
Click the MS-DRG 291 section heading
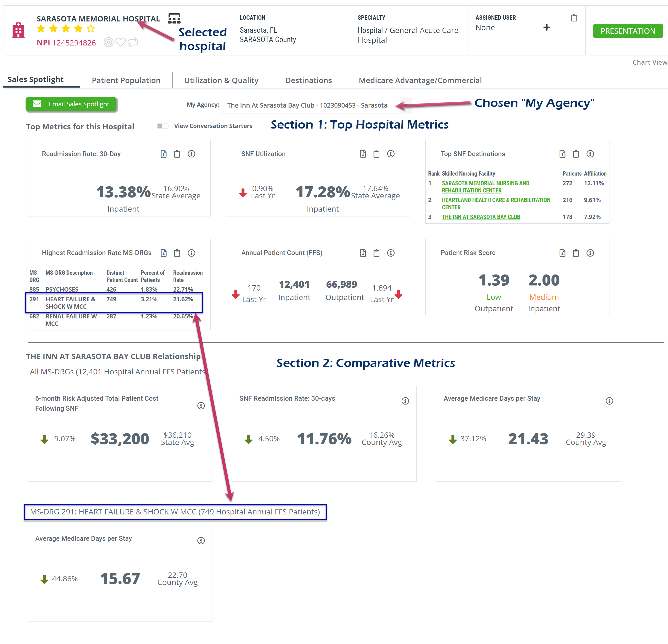click(x=175, y=512)
